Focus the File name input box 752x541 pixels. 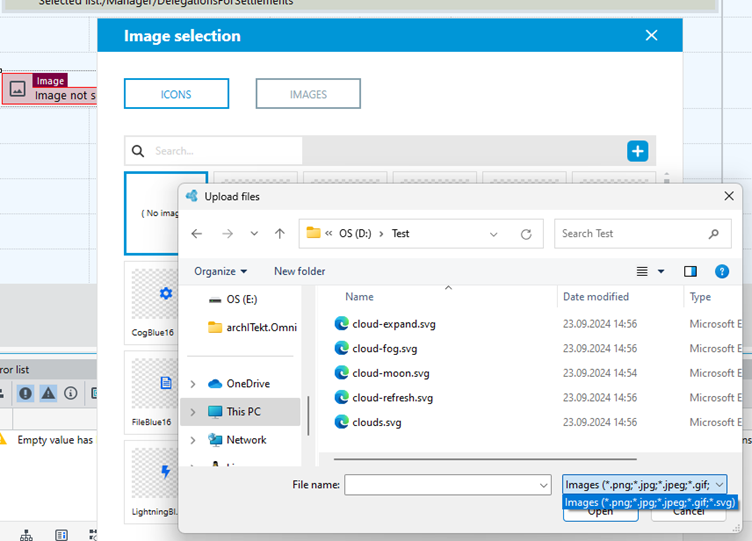pyautogui.click(x=441, y=485)
